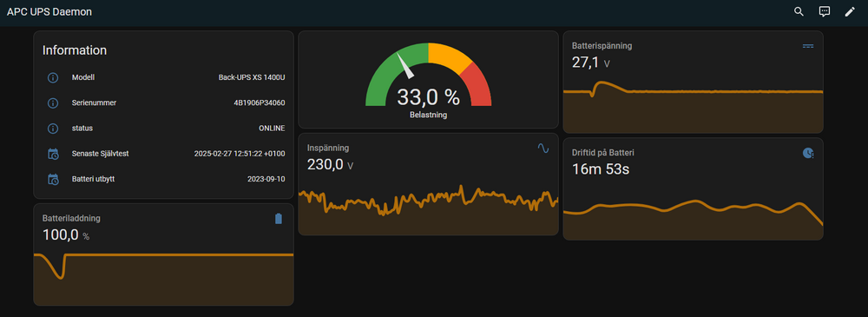The image size is (868, 317).
Task: Click the Batterispänning history graph
Action: (693, 108)
